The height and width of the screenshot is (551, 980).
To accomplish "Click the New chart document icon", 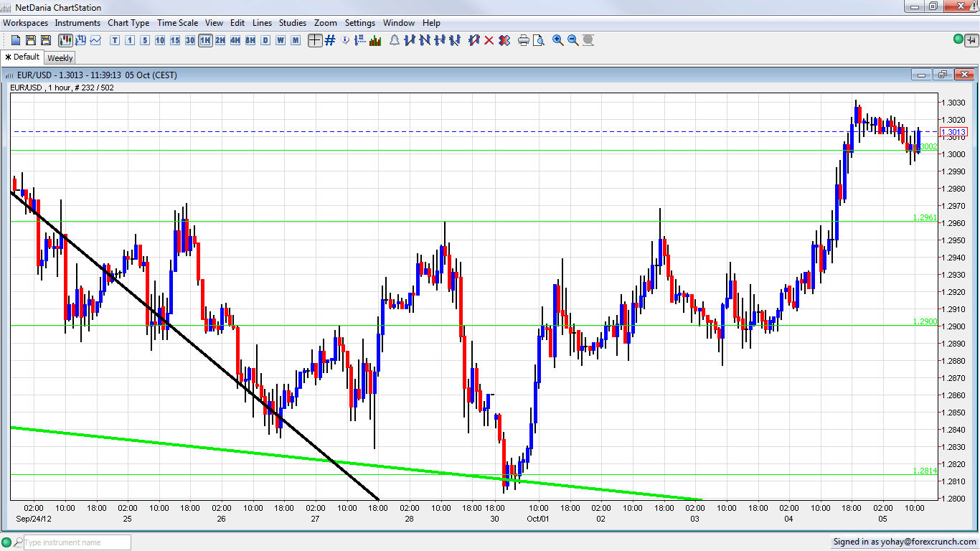I will click(x=16, y=40).
